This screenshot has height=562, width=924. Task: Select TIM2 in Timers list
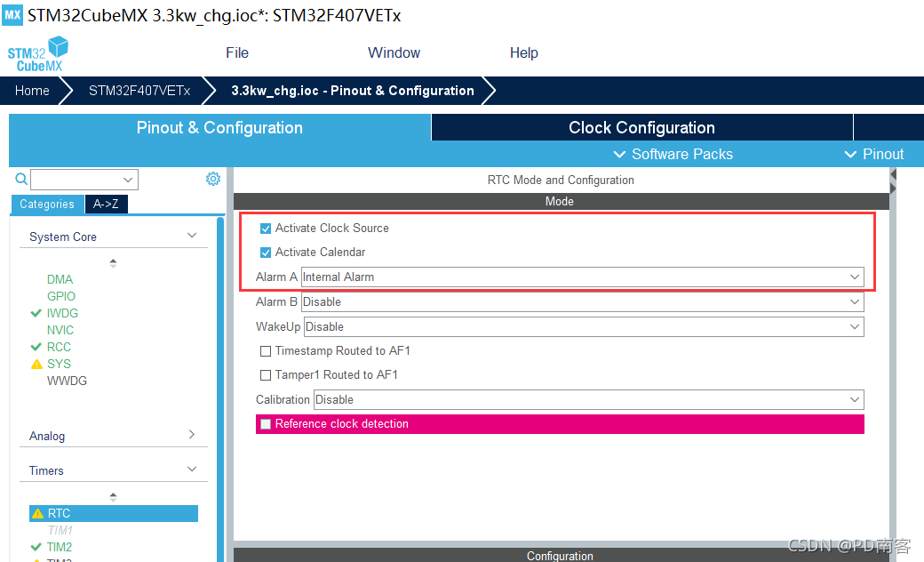(x=60, y=547)
